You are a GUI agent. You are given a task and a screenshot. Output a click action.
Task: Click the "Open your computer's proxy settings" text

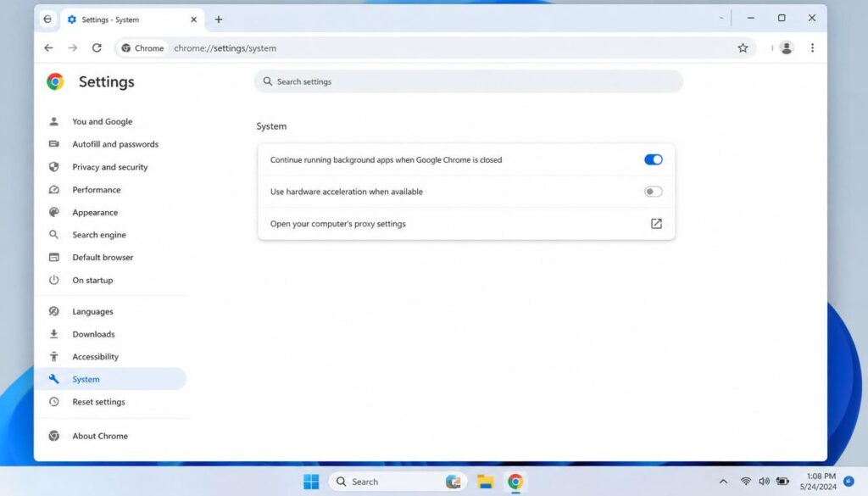pos(337,224)
